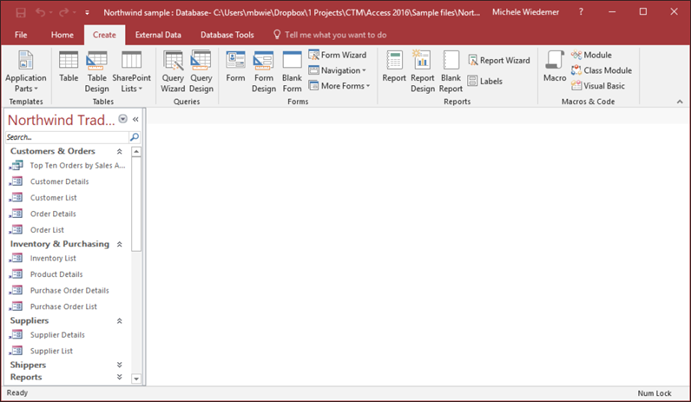Screen dimensions: 691x402
Task: Open the Visual Basic editor
Action: [598, 86]
